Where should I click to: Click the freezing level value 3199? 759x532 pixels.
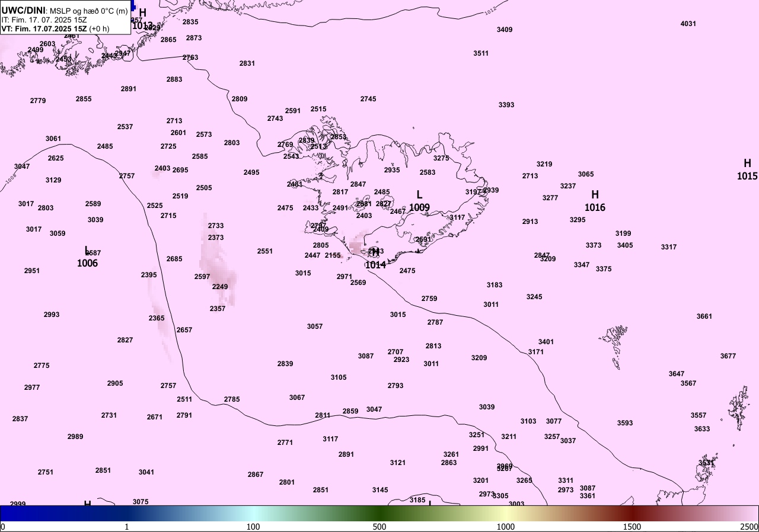coord(623,233)
